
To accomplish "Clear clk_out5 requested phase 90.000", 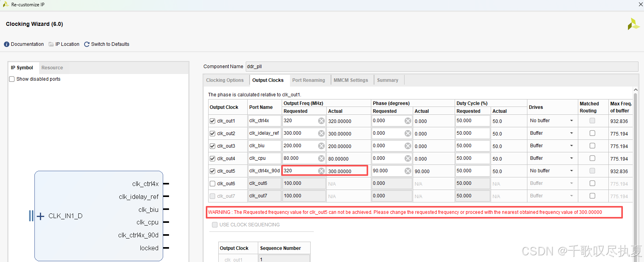I will [x=408, y=171].
